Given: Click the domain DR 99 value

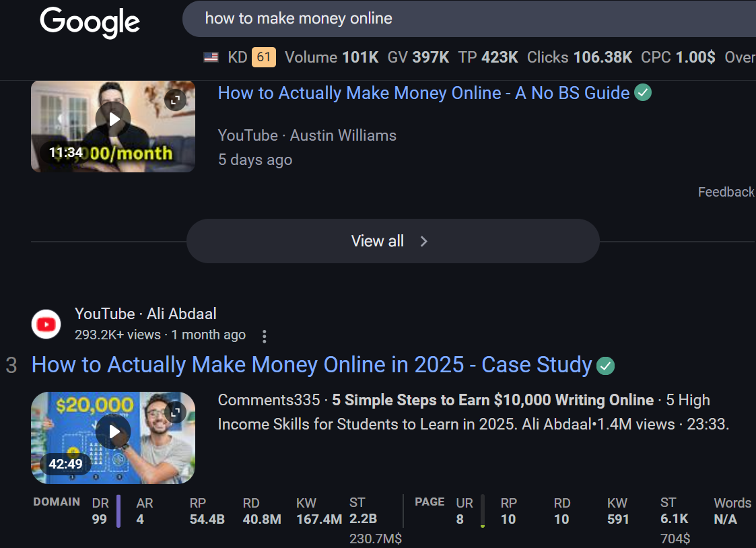Looking at the screenshot, I should point(100,519).
